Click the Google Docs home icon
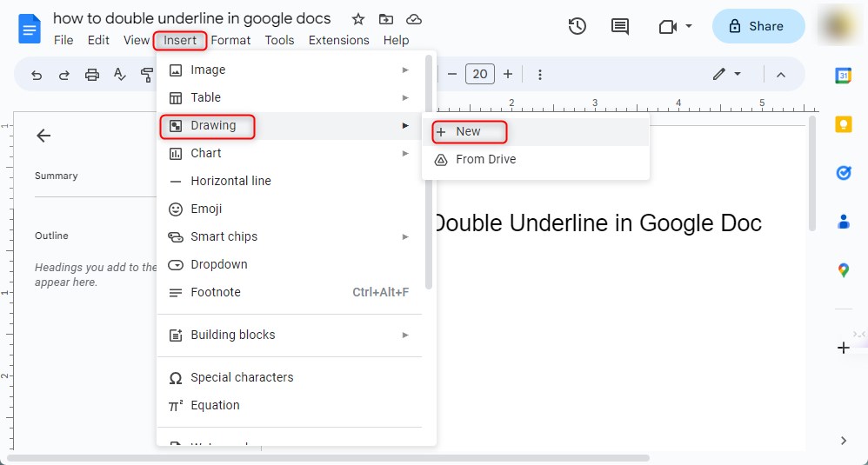868x465 pixels. (30, 29)
